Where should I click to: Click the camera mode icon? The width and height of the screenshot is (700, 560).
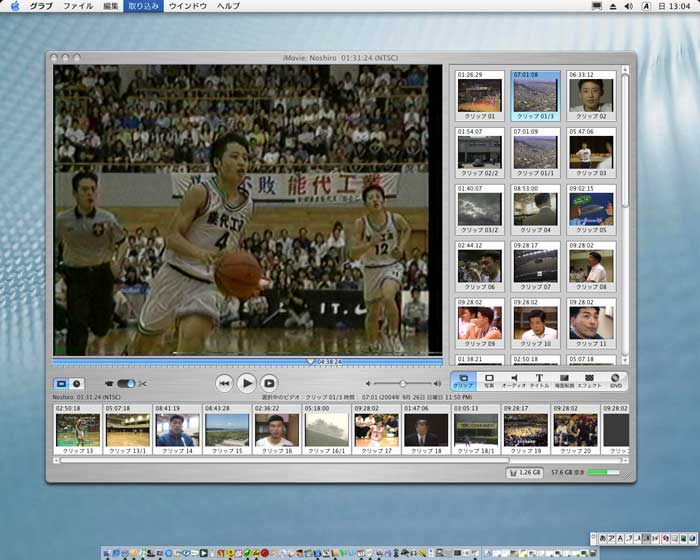(109, 384)
